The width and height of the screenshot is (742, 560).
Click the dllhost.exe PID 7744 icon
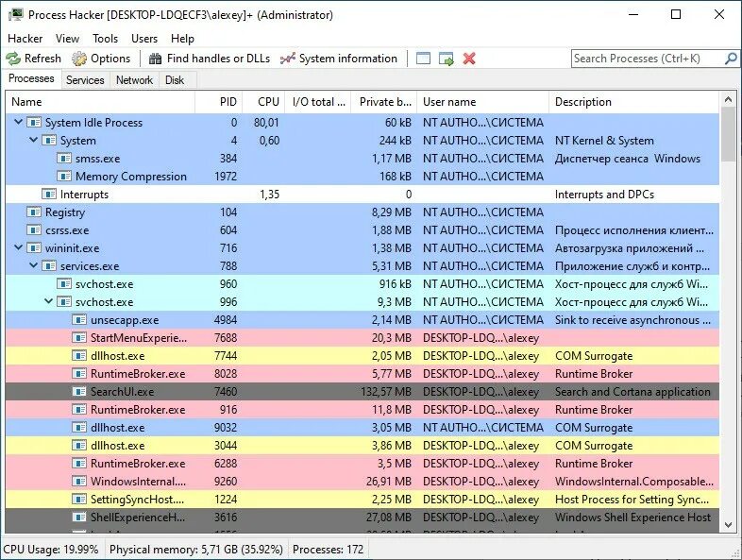click(79, 356)
